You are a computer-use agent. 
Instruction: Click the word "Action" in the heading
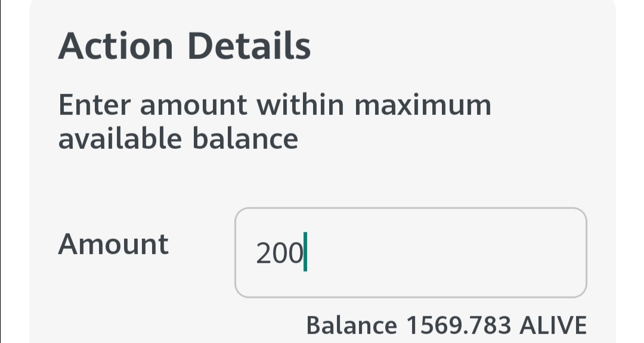click(116, 46)
